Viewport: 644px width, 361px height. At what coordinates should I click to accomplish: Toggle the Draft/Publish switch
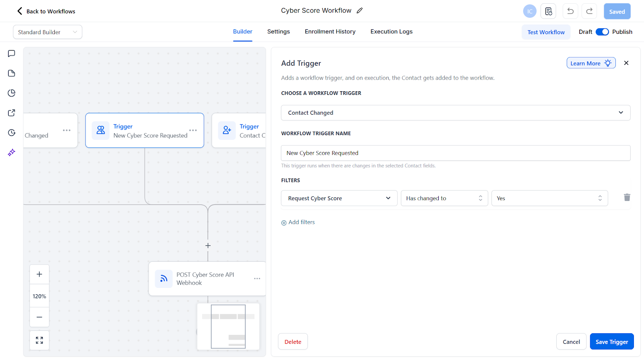pos(602,32)
